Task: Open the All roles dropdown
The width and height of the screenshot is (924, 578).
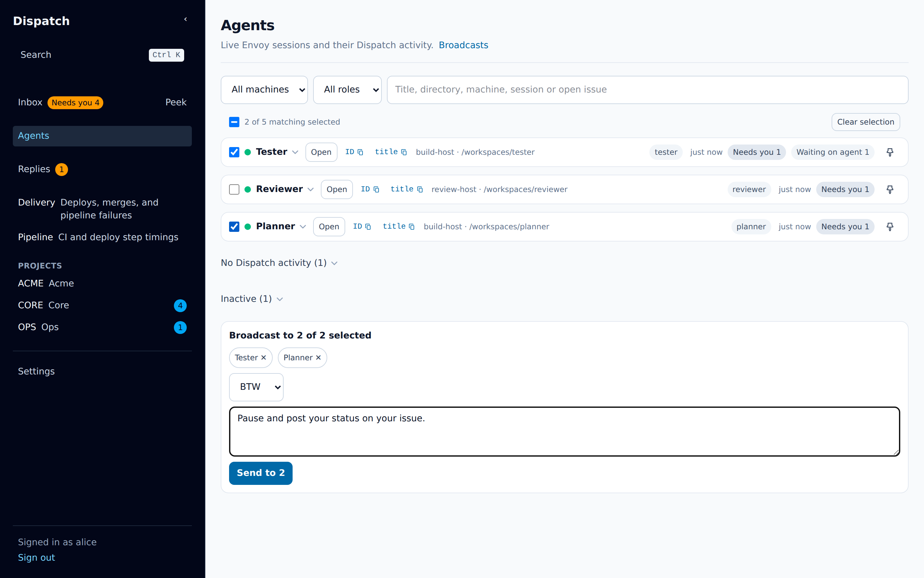Action: coord(347,90)
